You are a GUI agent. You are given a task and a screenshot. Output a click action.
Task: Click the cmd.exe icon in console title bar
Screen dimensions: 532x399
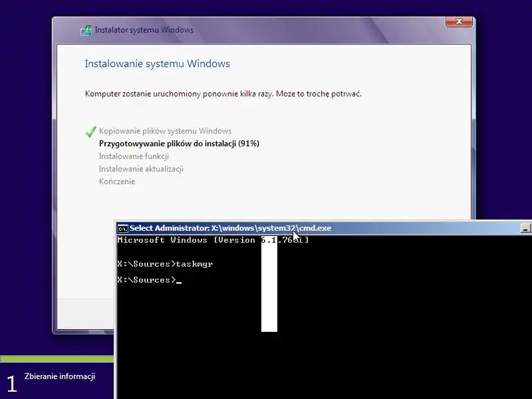tap(122, 228)
